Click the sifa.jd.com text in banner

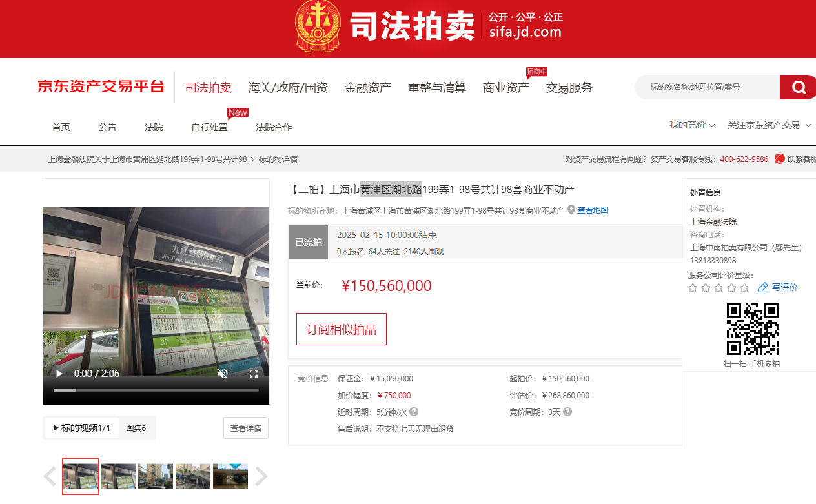(x=525, y=33)
